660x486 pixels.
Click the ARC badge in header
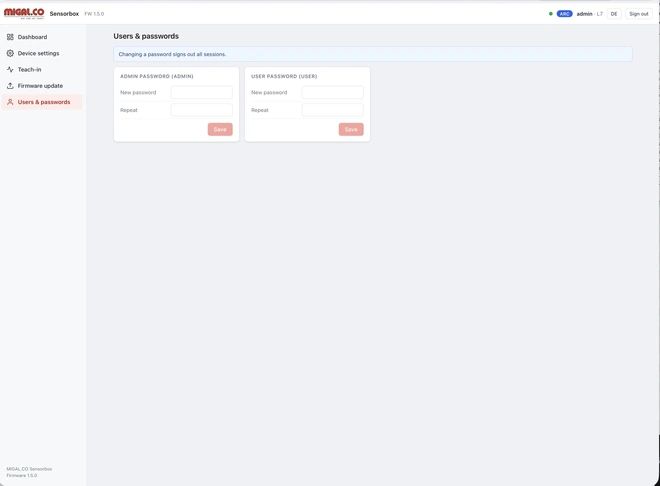[564, 14]
